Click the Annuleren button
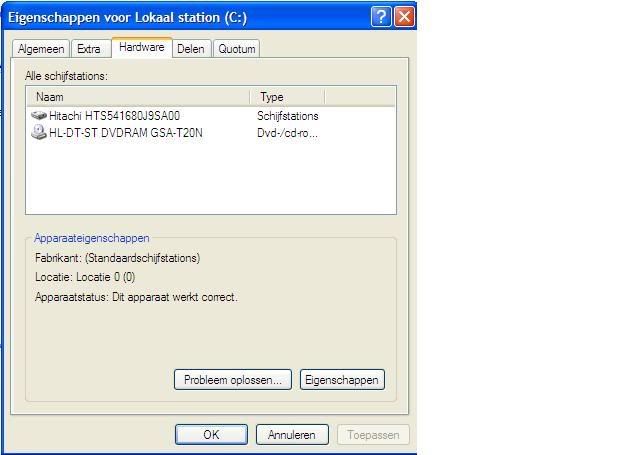Image resolution: width=640 pixels, height=455 pixels. click(x=292, y=435)
